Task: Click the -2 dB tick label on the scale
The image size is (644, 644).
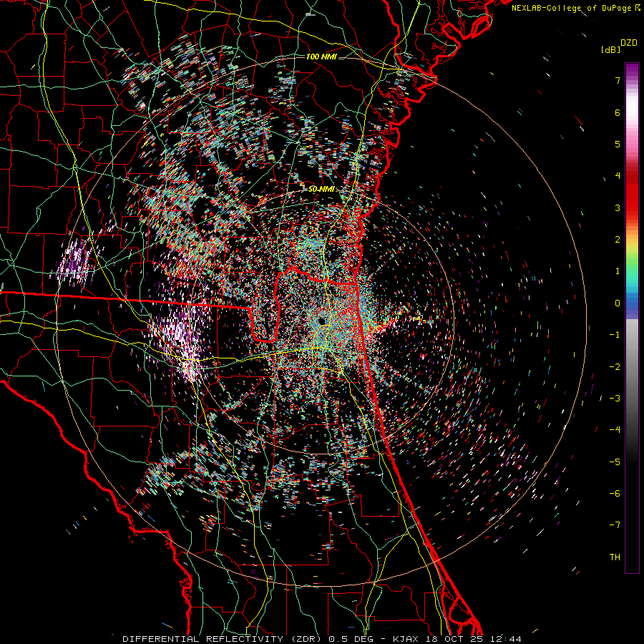Action: point(615,367)
